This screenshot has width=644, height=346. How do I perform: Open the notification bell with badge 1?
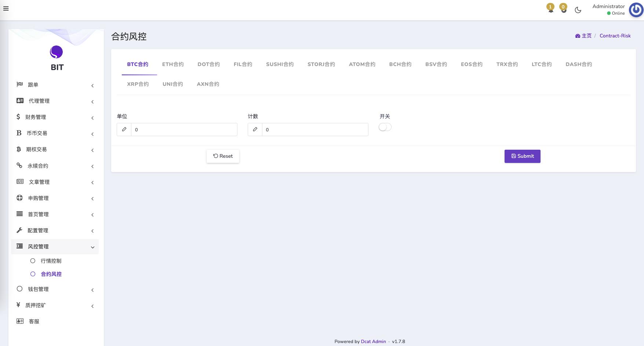tap(550, 10)
